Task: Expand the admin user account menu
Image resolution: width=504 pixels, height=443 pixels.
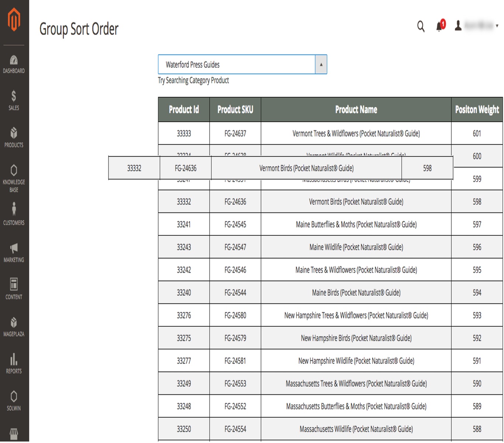Action: coord(478,26)
